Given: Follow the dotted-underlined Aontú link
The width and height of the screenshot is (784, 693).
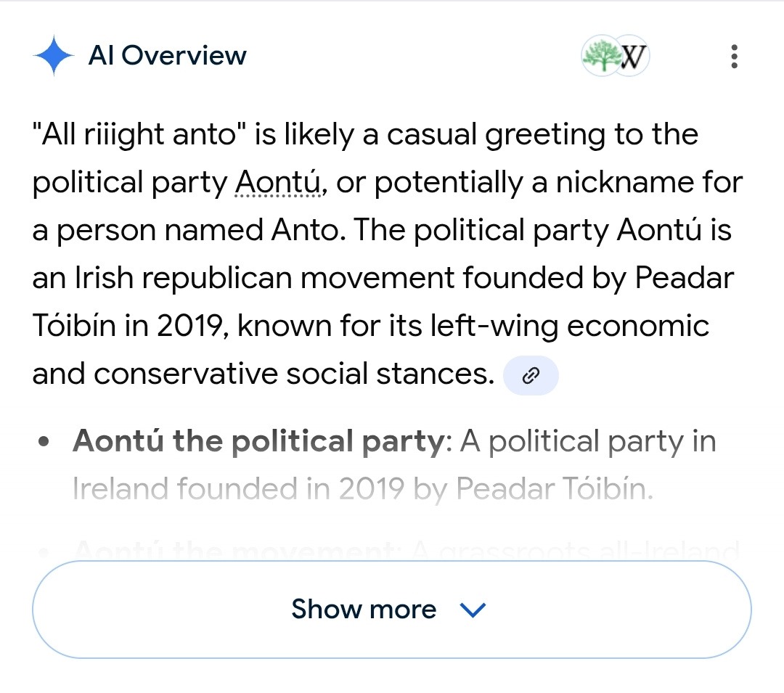Looking at the screenshot, I should [x=279, y=183].
